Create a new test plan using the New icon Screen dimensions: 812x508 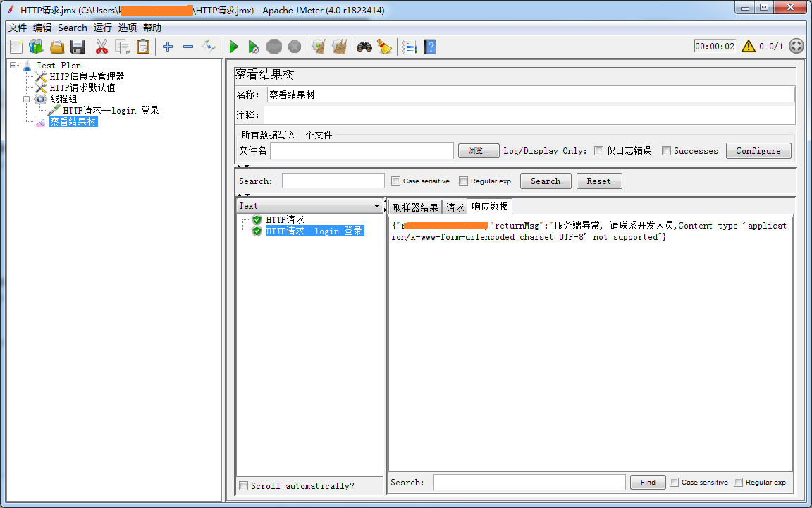click(17, 47)
